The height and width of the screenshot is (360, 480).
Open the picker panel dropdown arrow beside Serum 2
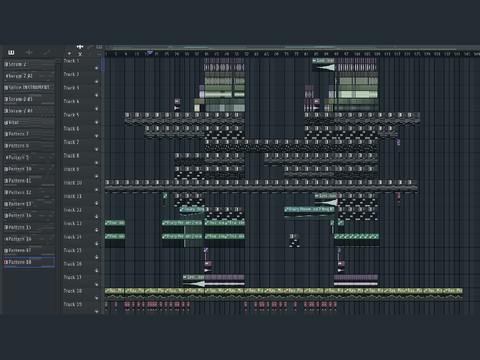tap(58, 61)
